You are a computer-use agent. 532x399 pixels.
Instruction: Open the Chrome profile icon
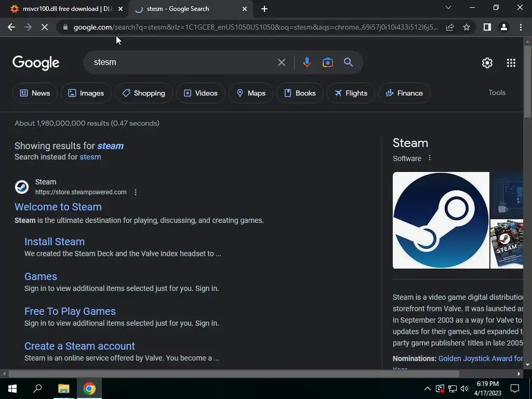[504, 27]
